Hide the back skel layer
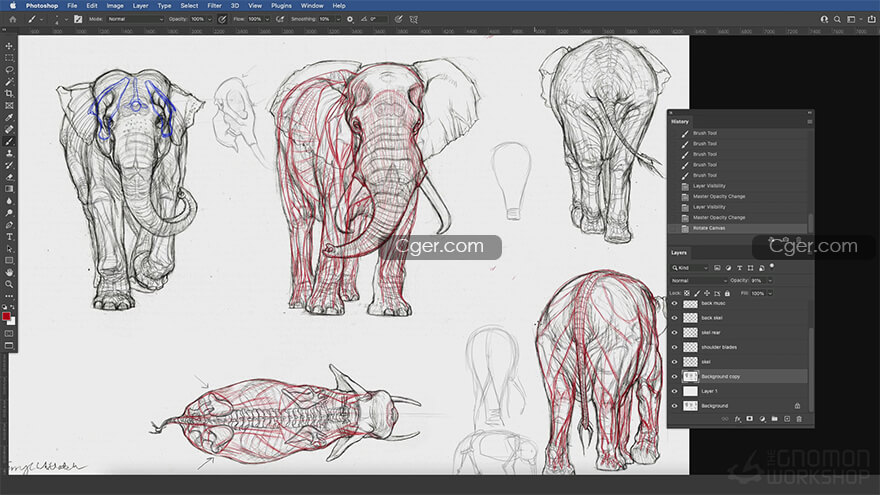 [x=675, y=318]
